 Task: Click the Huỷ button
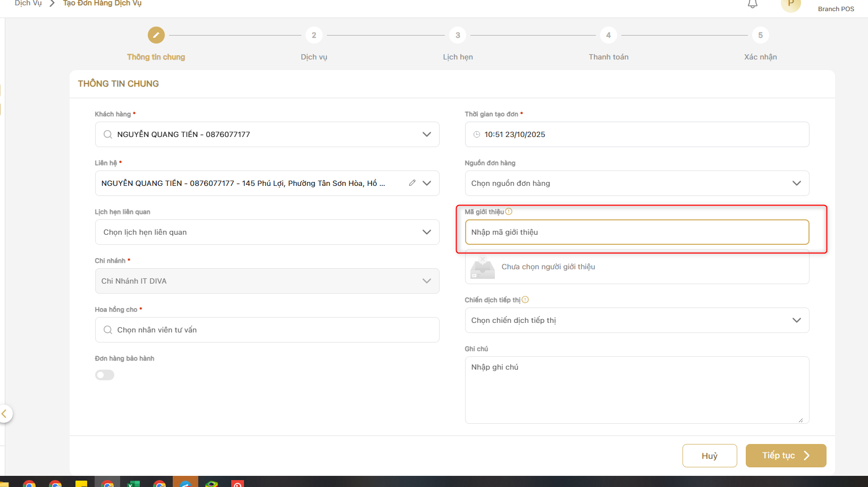(709, 456)
